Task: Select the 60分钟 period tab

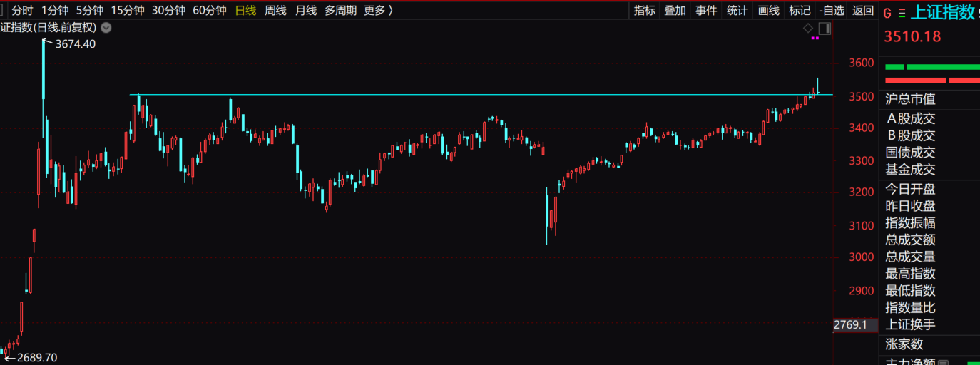Action: (210, 10)
